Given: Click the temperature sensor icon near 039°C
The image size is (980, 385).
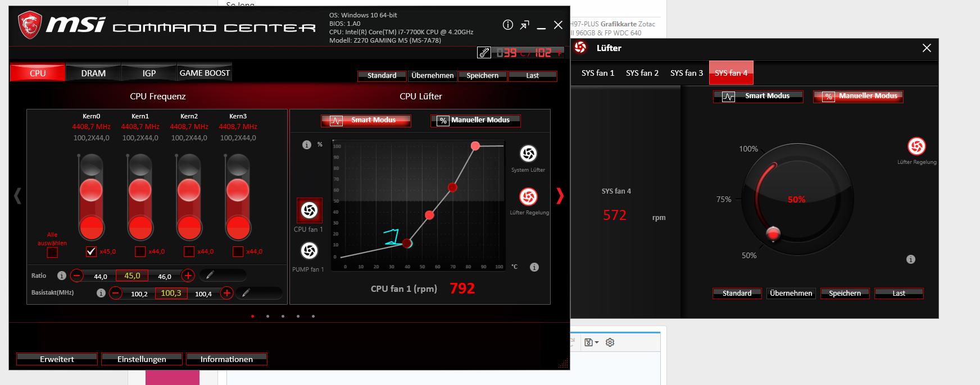Looking at the screenshot, I should [484, 53].
